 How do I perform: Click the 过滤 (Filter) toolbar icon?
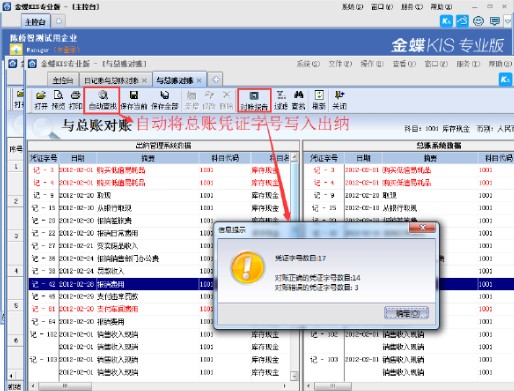click(281, 100)
